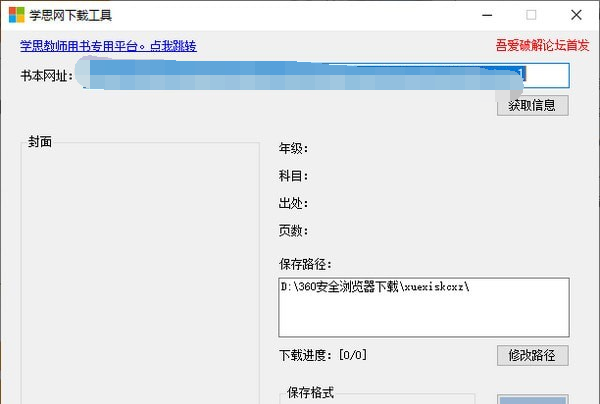Click the 获取信息 button
The image size is (600, 404).
tap(533, 105)
